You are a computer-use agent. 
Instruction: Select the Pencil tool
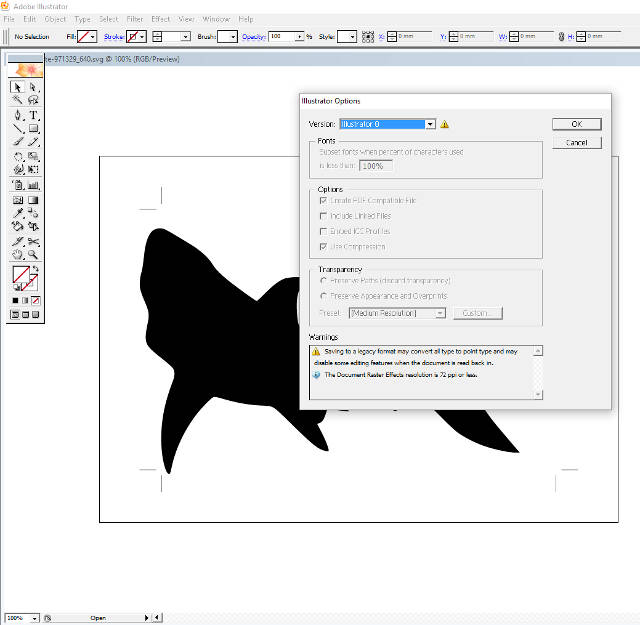point(33,142)
